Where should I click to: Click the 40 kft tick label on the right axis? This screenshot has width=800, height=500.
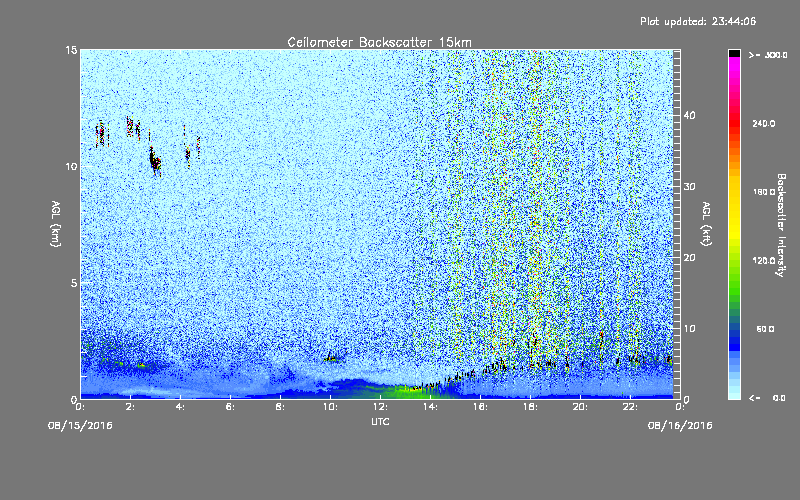click(x=689, y=115)
